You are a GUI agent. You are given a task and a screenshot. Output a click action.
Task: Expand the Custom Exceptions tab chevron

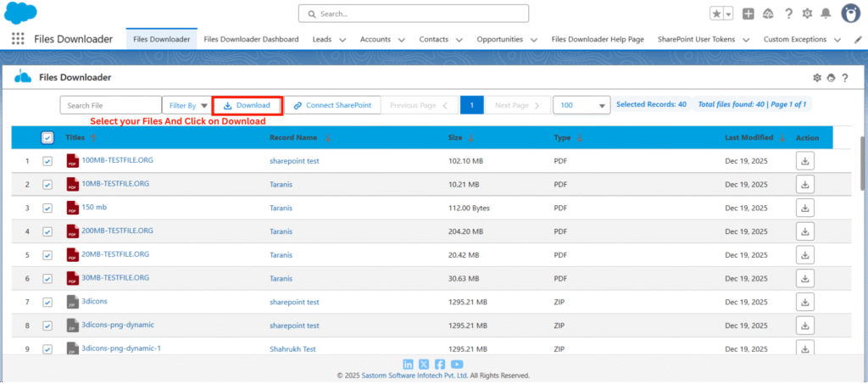(x=837, y=40)
